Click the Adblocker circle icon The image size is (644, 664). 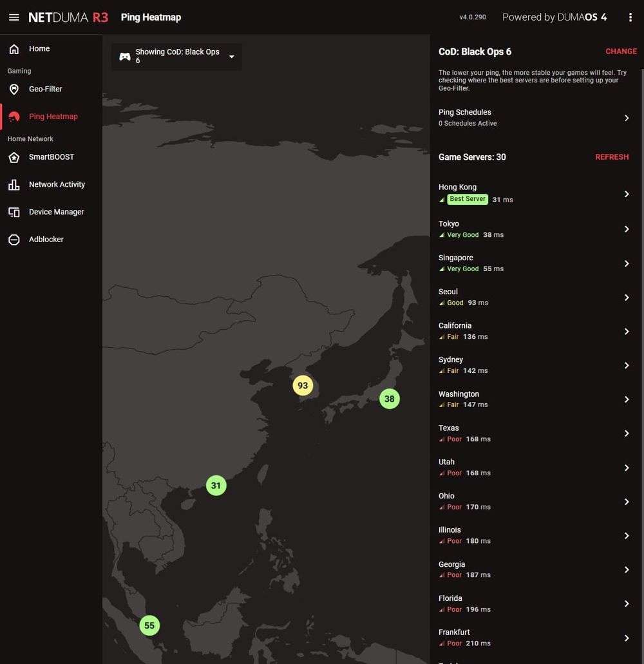coord(14,240)
